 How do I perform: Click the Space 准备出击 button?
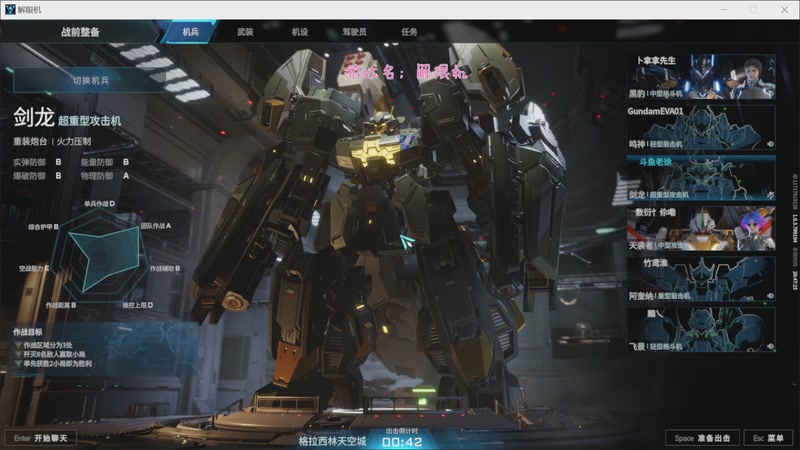click(702, 438)
